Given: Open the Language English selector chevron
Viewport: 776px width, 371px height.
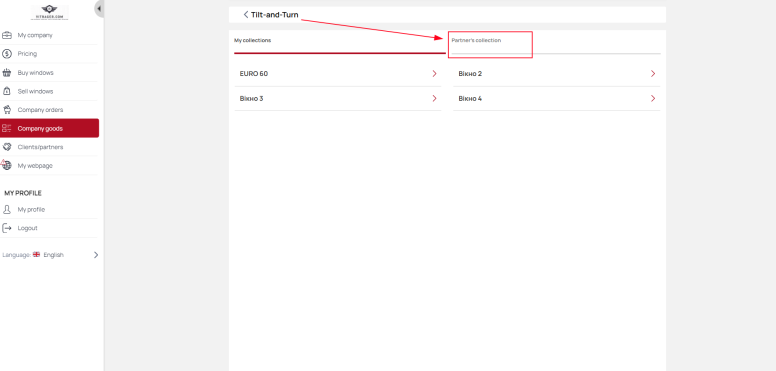Looking at the screenshot, I should pos(96,255).
